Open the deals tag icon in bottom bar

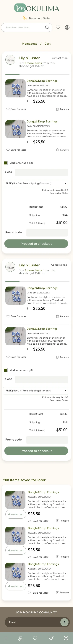(x=20, y=638)
